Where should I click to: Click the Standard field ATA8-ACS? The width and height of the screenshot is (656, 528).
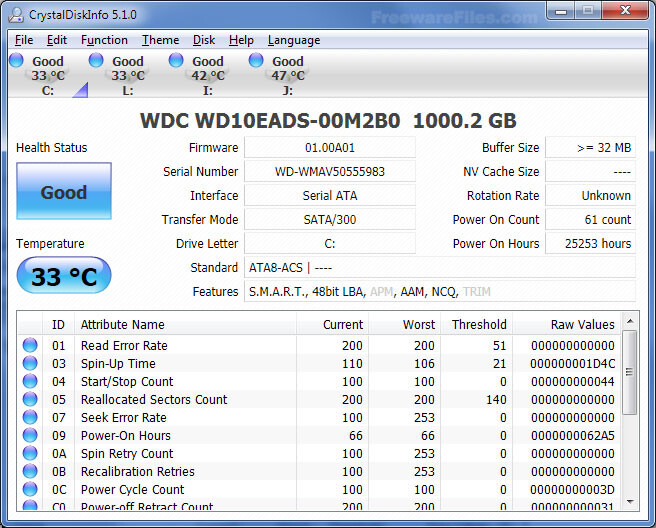tap(440, 268)
